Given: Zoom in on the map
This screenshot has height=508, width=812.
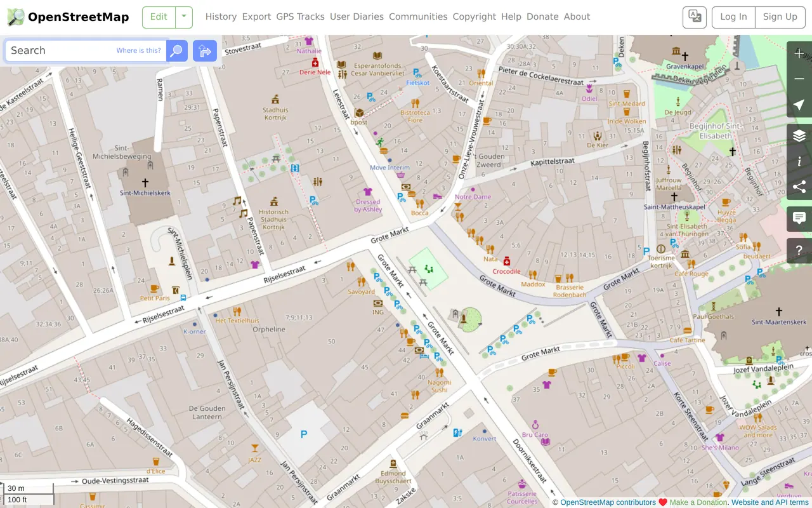Looking at the screenshot, I should pos(799,54).
